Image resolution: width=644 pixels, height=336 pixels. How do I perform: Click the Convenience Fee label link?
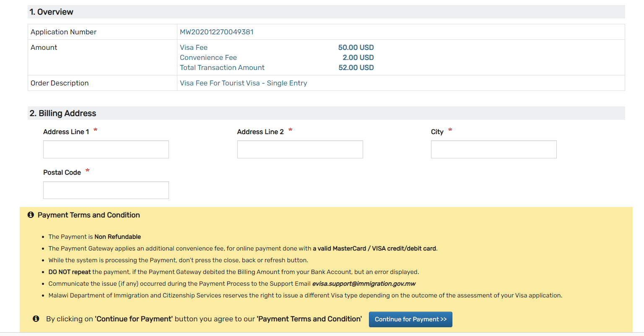point(208,57)
